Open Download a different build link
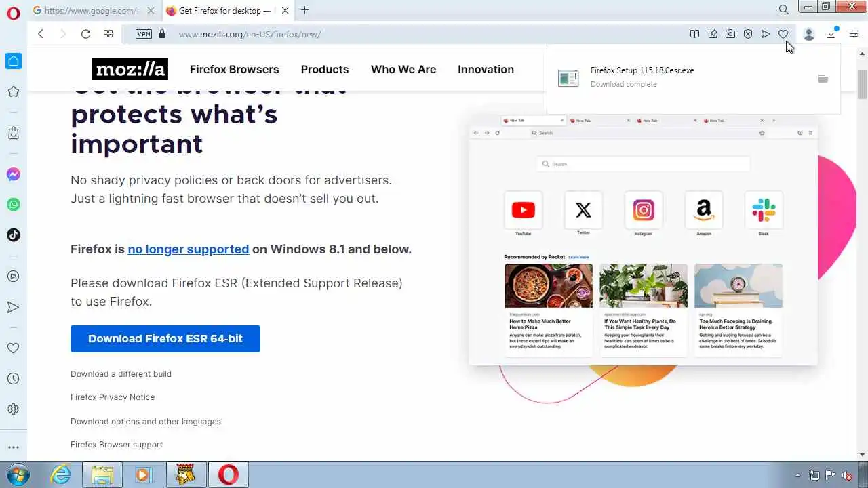 121,374
